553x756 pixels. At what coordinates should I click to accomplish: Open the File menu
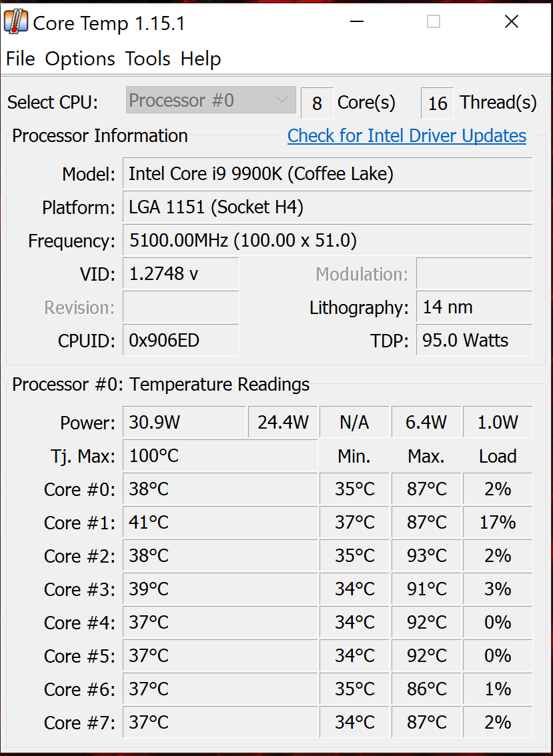point(20,59)
